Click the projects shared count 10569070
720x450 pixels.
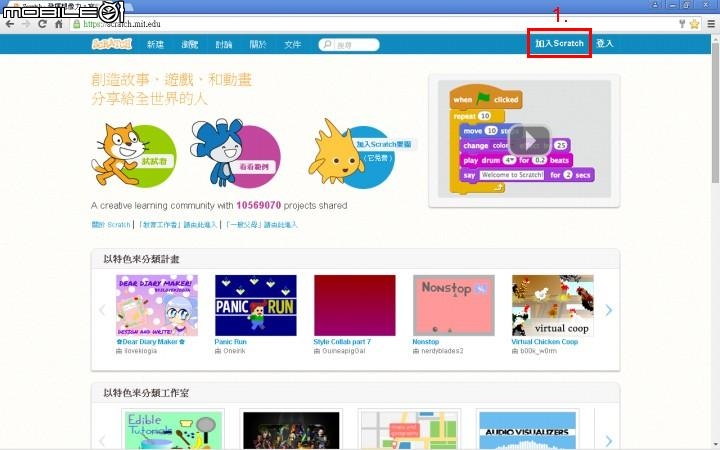point(259,205)
